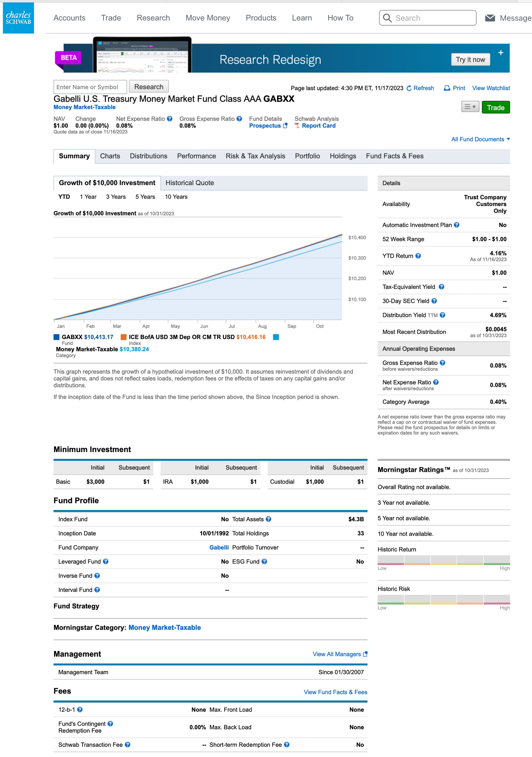Click help icon beside Short-term Redemption Fee
Image resolution: width=532 pixels, height=757 pixels.
[x=287, y=745]
